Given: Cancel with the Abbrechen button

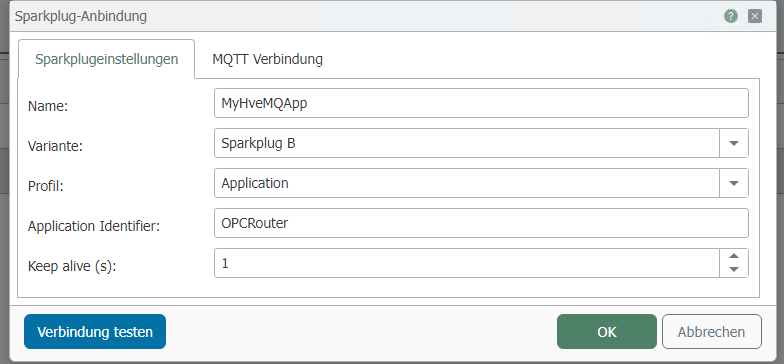Looking at the screenshot, I should 712,332.
